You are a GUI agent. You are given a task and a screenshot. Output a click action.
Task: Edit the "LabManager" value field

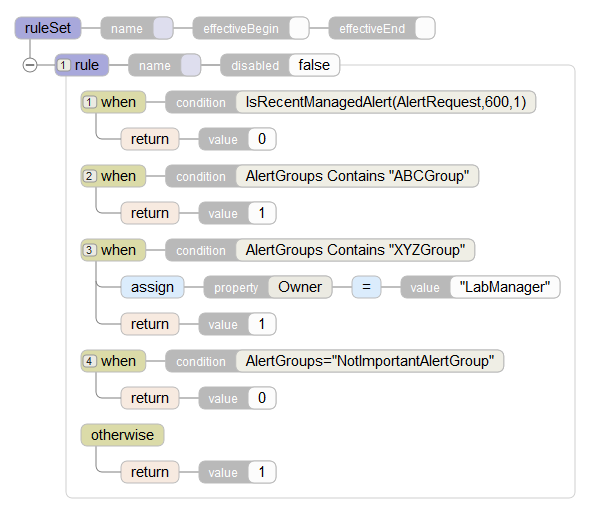click(x=505, y=287)
